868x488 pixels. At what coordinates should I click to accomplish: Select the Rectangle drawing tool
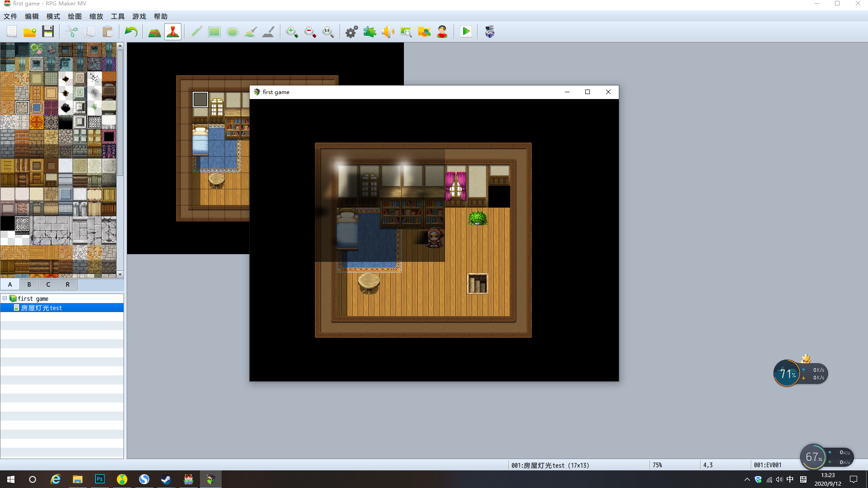click(x=214, y=32)
